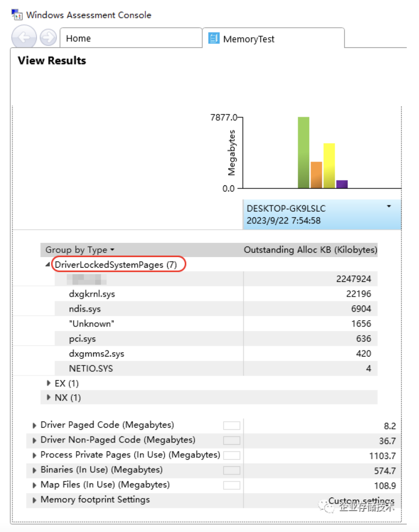
Task: Expand Process Private Pages (In Use) row
Action: (x=34, y=455)
